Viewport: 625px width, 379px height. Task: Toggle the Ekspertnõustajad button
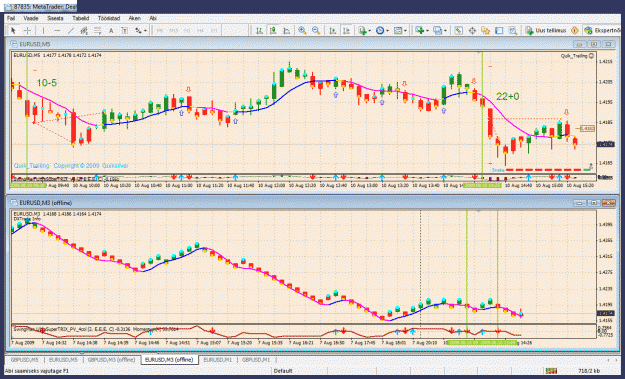pyautogui.click(x=603, y=30)
